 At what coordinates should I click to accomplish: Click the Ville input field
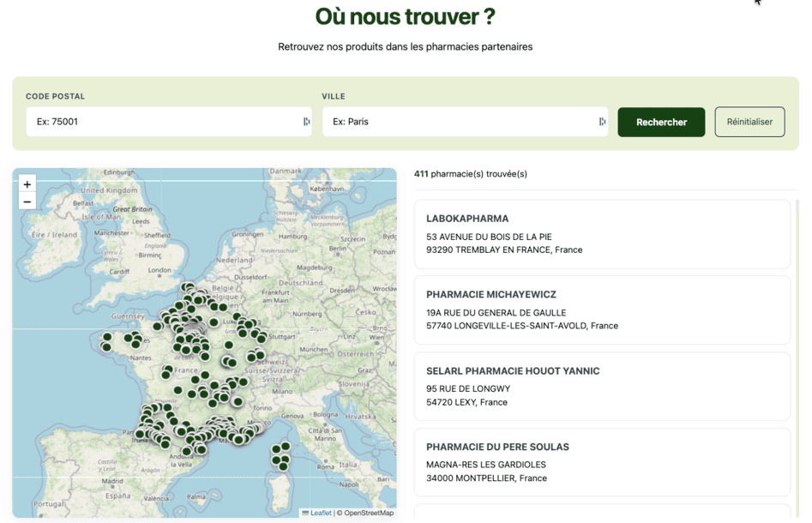pos(465,122)
